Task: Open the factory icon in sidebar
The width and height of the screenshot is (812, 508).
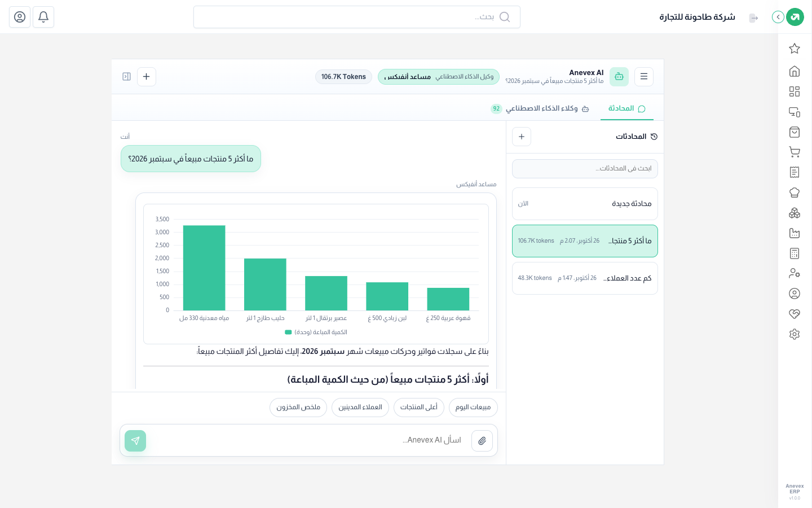Action: point(795,233)
